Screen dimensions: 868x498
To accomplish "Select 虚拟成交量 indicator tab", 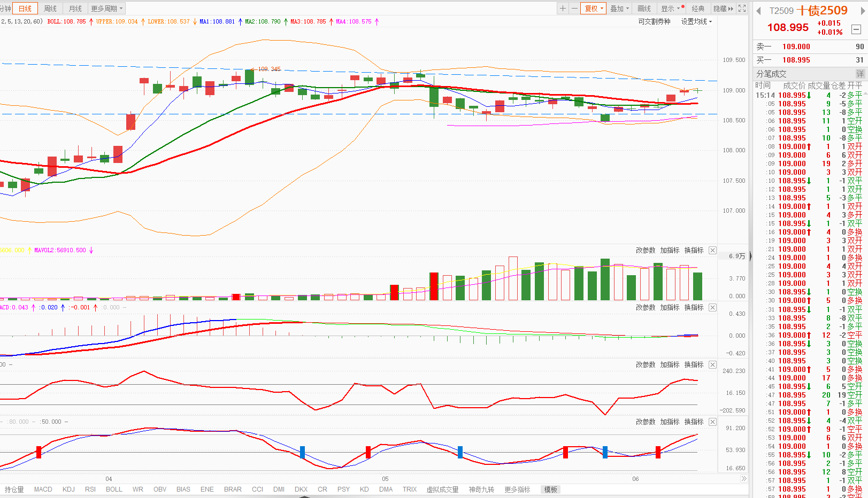I will [x=443, y=489].
